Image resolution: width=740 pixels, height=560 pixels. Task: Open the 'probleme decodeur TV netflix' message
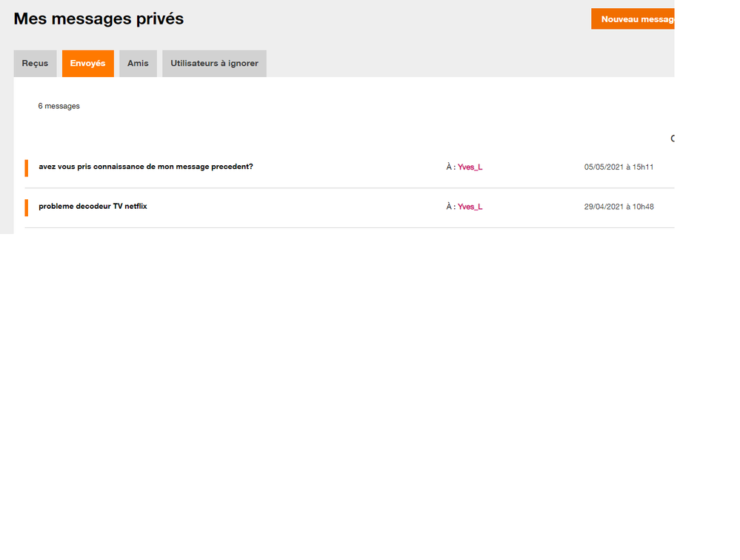click(x=93, y=207)
